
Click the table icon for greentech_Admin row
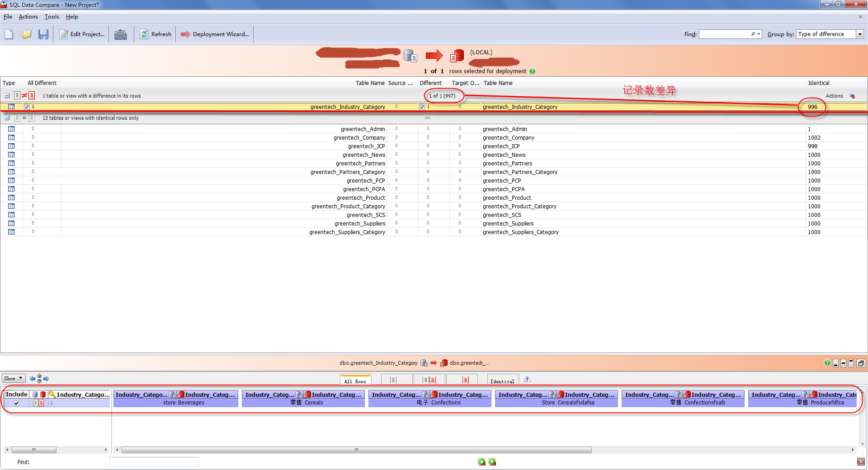pyautogui.click(x=11, y=129)
